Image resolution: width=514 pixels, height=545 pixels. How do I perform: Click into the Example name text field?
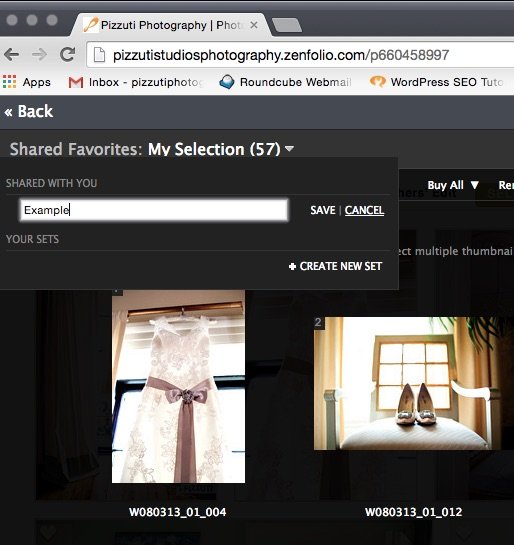pos(154,210)
